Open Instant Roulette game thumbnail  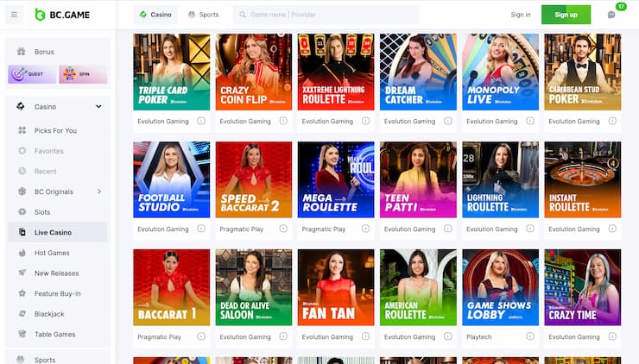583,179
